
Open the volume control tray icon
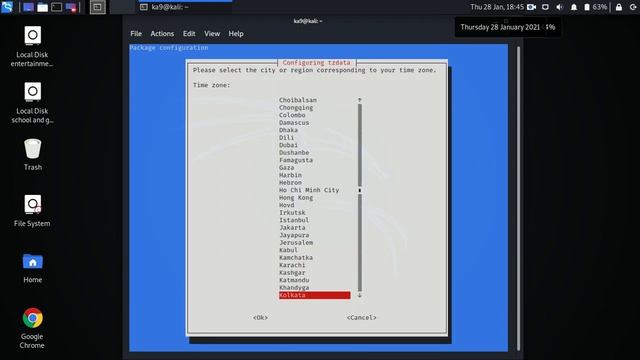click(x=560, y=7)
